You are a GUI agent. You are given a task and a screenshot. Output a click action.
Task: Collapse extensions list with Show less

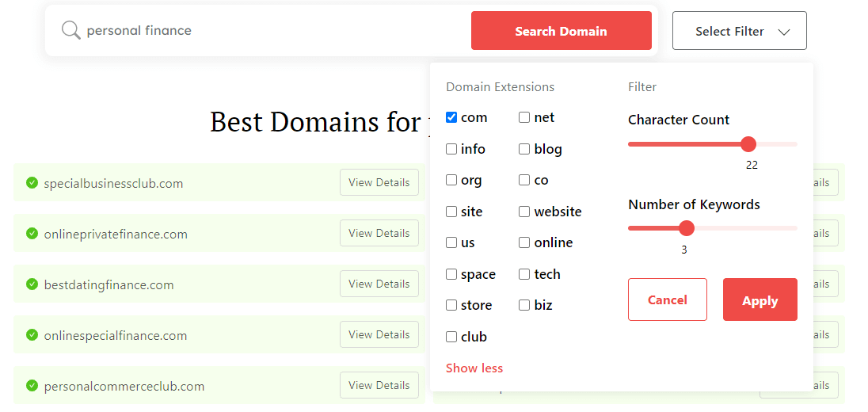pyautogui.click(x=474, y=368)
